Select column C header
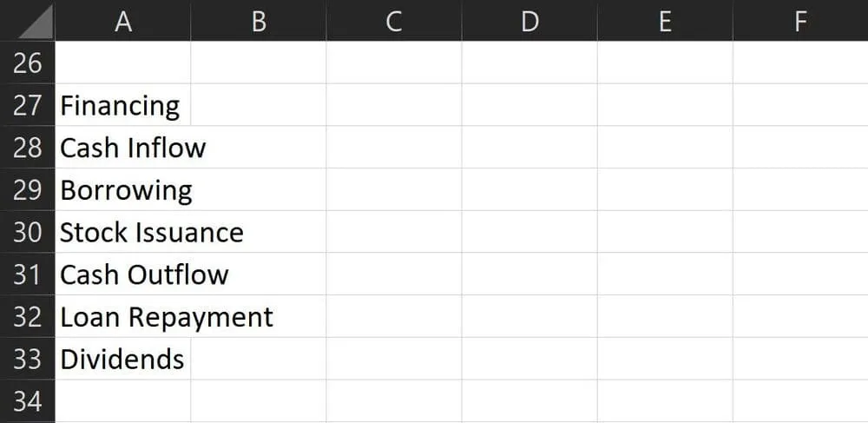The height and width of the screenshot is (423, 868). point(393,21)
